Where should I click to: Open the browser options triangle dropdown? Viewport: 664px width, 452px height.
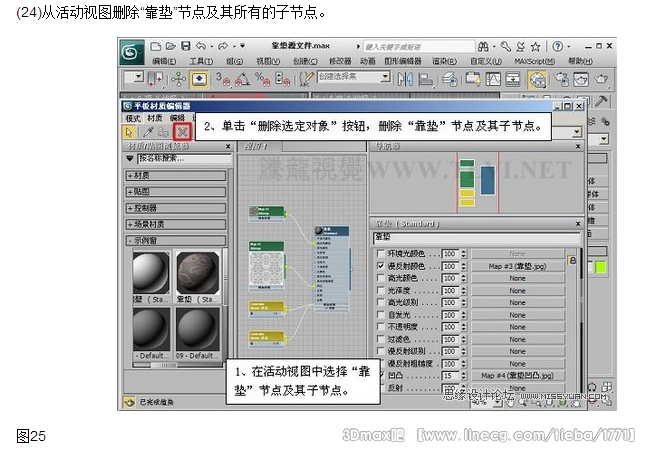click(130, 158)
